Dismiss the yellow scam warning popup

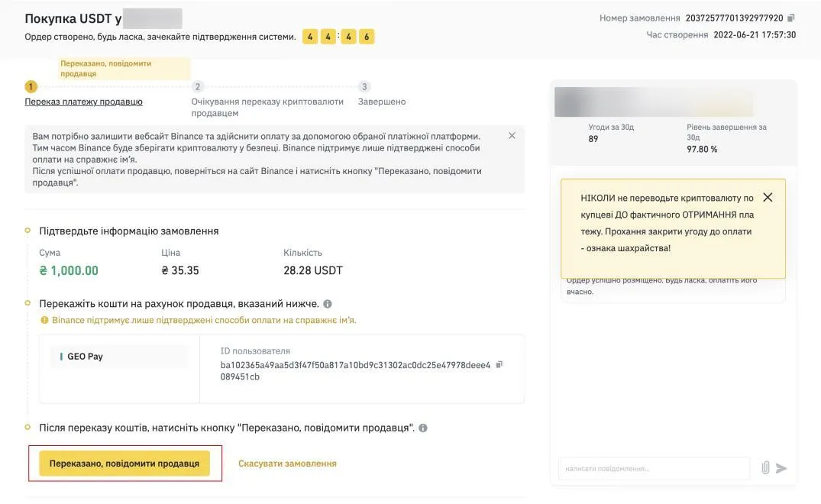click(768, 197)
